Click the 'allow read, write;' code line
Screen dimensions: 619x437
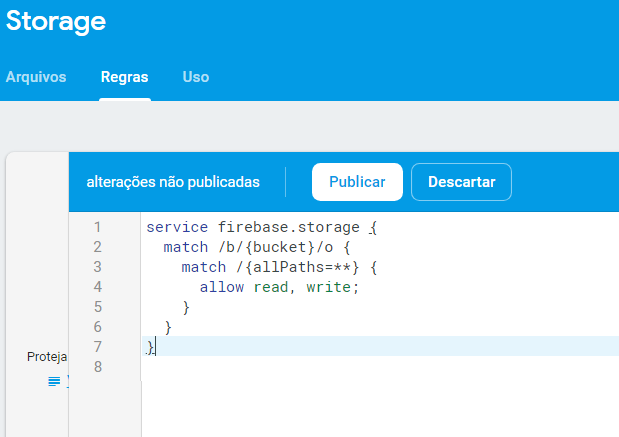[279, 287]
